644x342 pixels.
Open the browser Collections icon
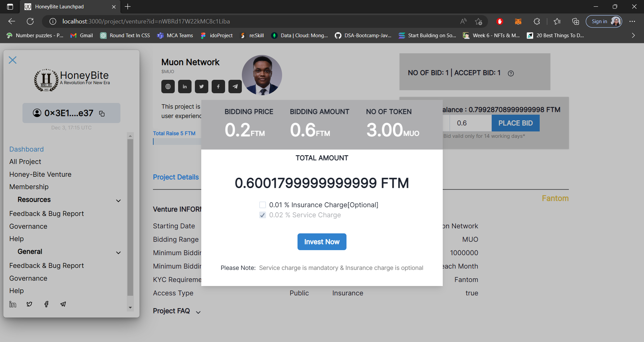pyautogui.click(x=576, y=21)
